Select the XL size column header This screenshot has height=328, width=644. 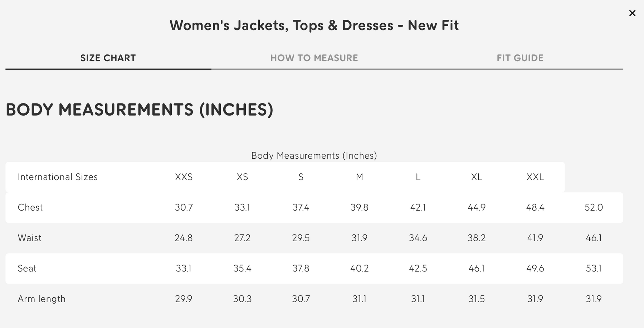tap(477, 177)
